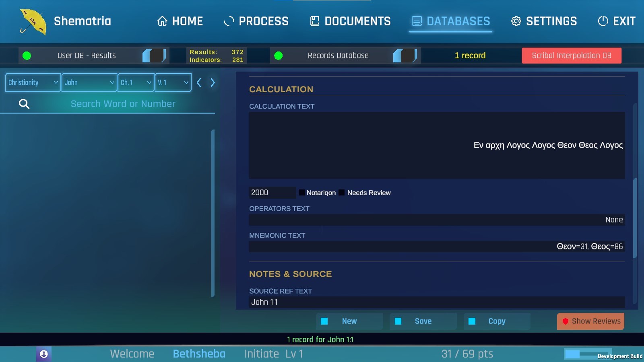Viewport: 644px width, 362px height.
Task: Check the Needs Review checkbox
Action: [342, 193]
